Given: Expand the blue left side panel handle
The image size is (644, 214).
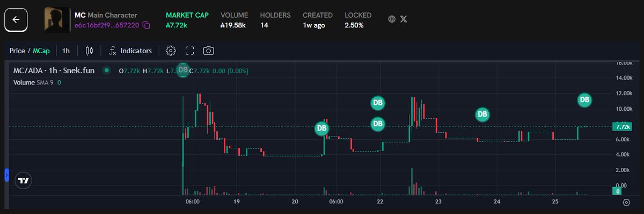Looking at the screenshot, I should coord(6,175).
